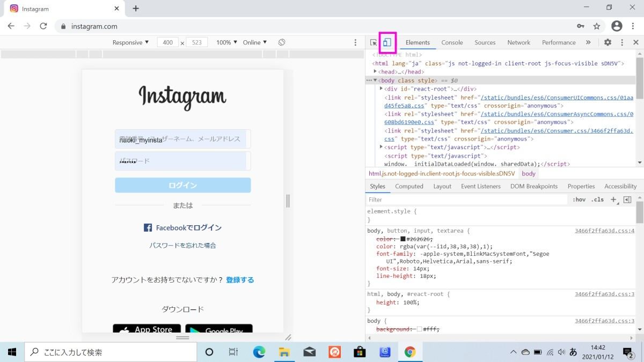Click the rotate device icon
Screen dimensions: 644x362
point(282,42)
